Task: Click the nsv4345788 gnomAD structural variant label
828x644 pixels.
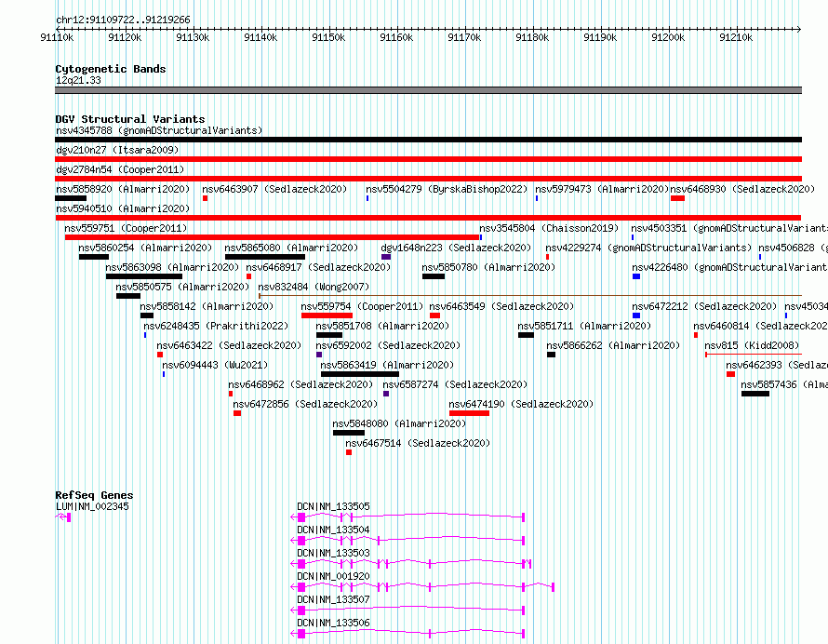Action: 159,130
